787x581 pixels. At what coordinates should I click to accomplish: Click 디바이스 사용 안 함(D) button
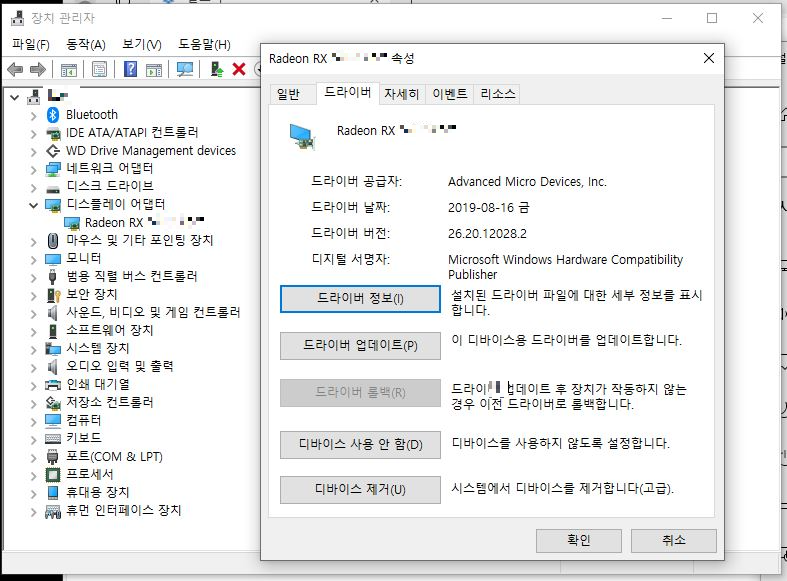[x=360, y=445]
